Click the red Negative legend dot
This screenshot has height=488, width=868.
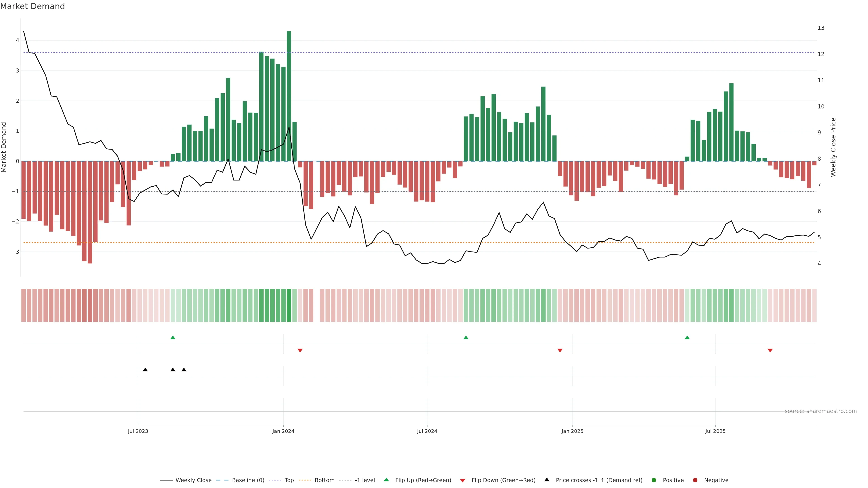695,480
